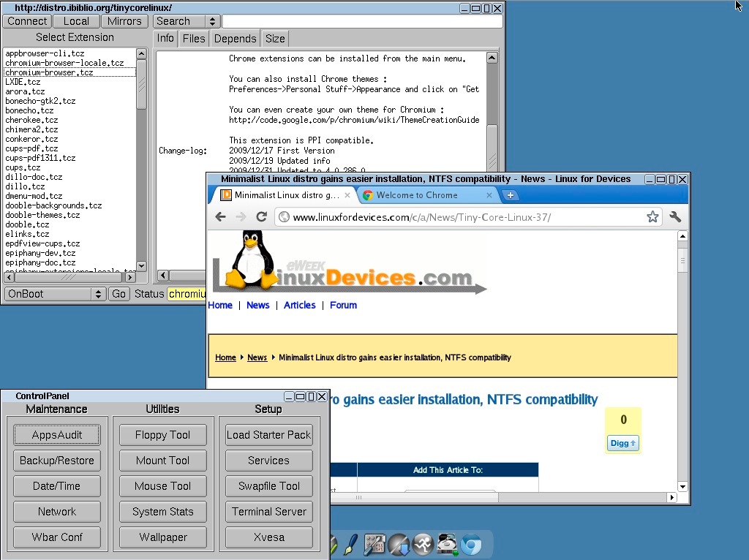This screenshot has height=560, width=749.
Task: Open Backup/Restore in ControlPanel
Action: pyautogui.click(x=57, y=461)
